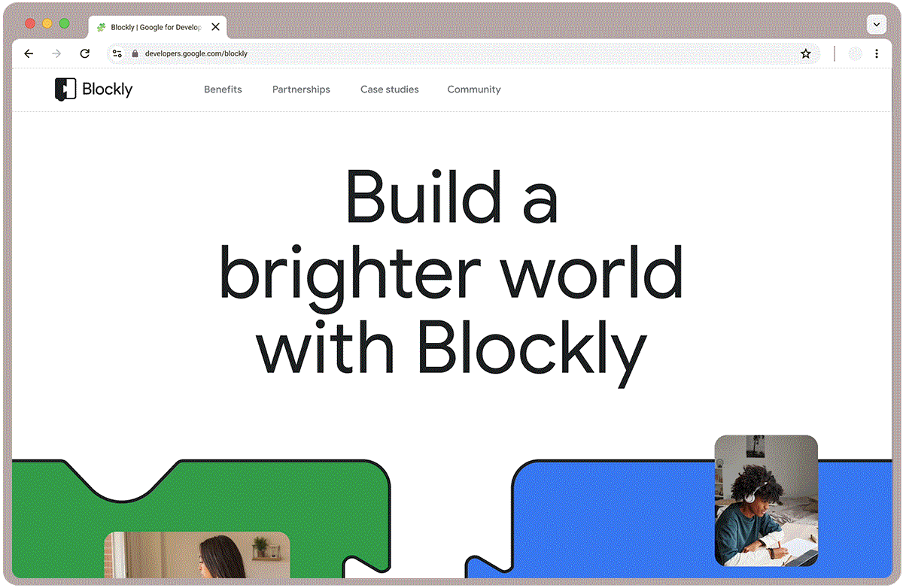The width and height of the screenshot is (903, 588).
Task: Select the Blockly | Google for Developers tab
Action: (x=158, y=27)
